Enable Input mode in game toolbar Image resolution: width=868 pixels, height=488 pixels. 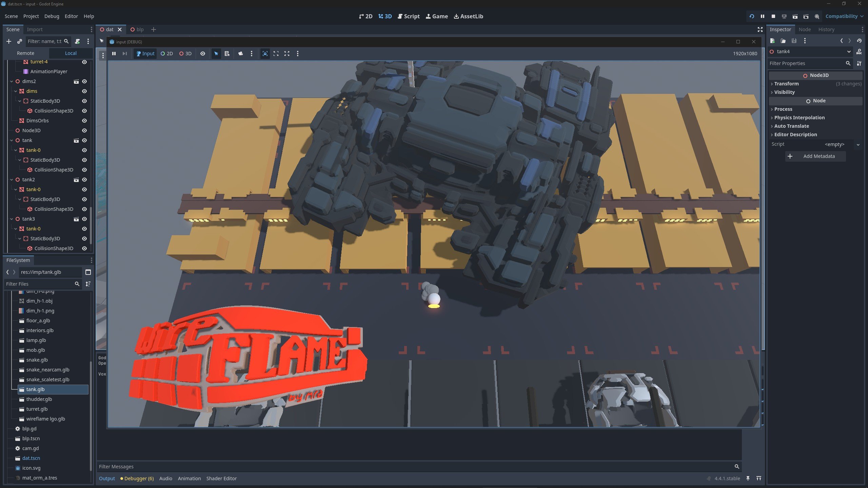coord(145,54)
